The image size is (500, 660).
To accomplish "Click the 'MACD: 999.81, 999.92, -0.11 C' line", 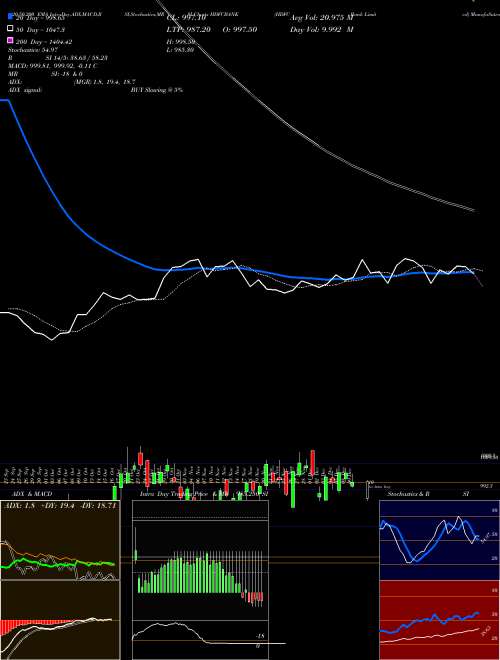I will pos(53,66).
